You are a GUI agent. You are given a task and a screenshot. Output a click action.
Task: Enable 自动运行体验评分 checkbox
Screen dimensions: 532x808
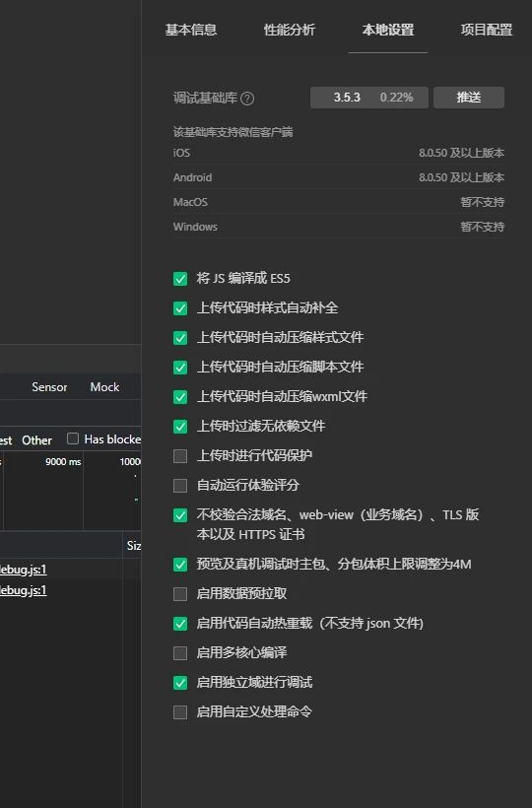(x=180, y=486)
